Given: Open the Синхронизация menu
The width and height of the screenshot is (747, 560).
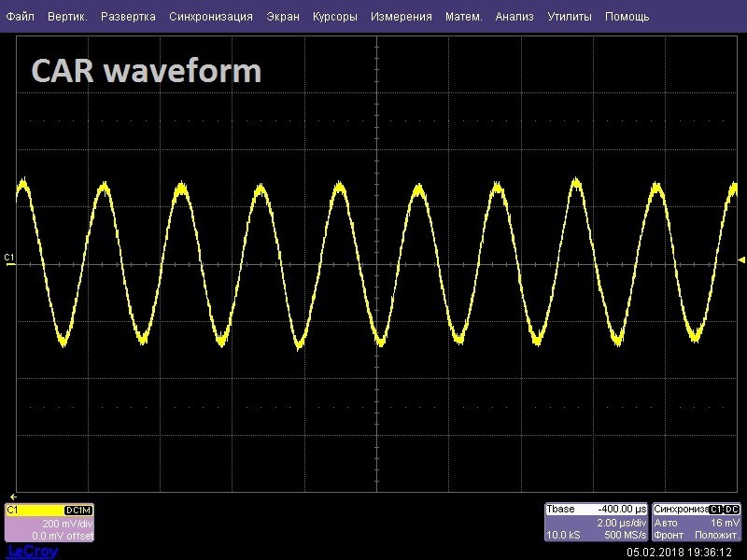Looking at the screenshot, I should click(211, 17).
